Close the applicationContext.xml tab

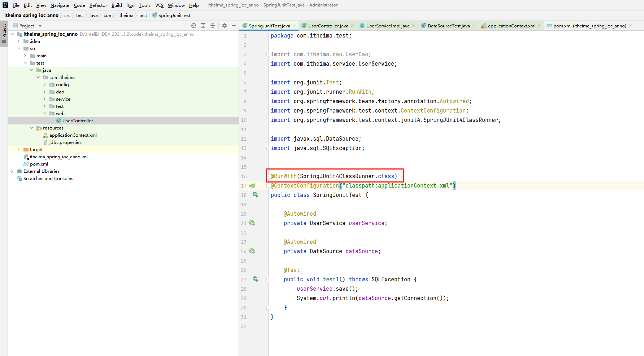click(x=539, y=26)
